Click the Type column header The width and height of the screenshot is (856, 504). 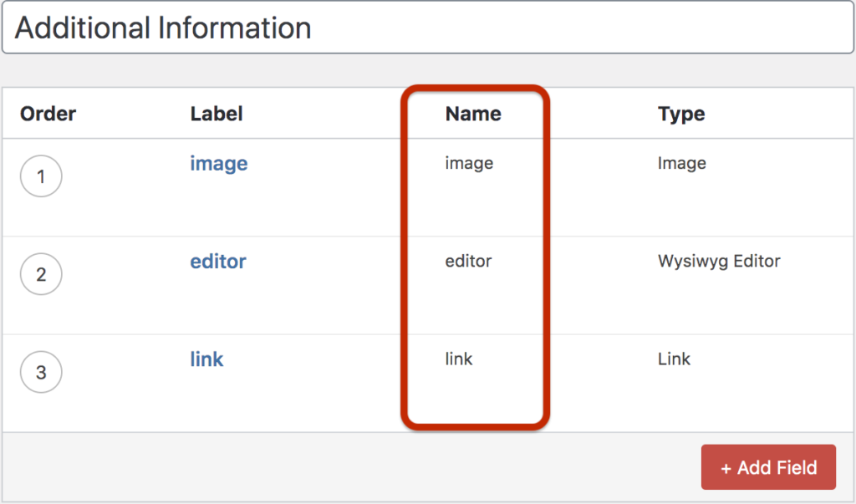[681, 114]
